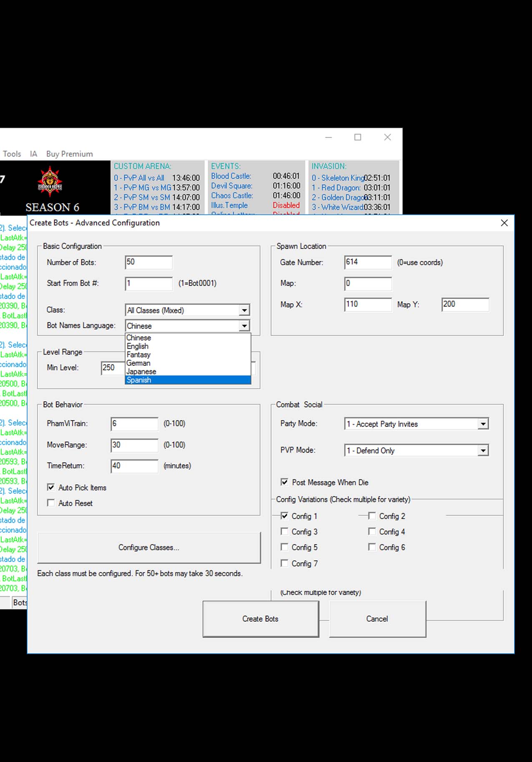Open the PVP Mode dropdown
Viewport: 532px width, 762px height.
coord(483,451)
